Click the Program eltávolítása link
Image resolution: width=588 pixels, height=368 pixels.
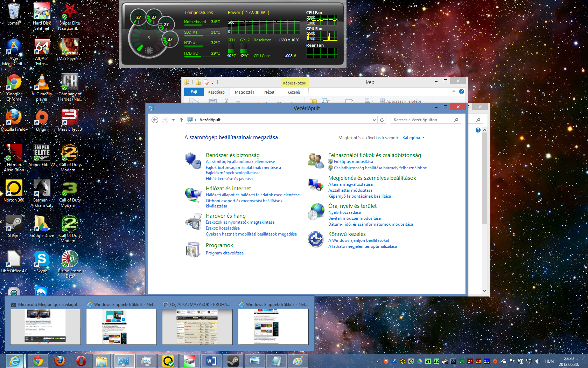[x=224, y=253]
